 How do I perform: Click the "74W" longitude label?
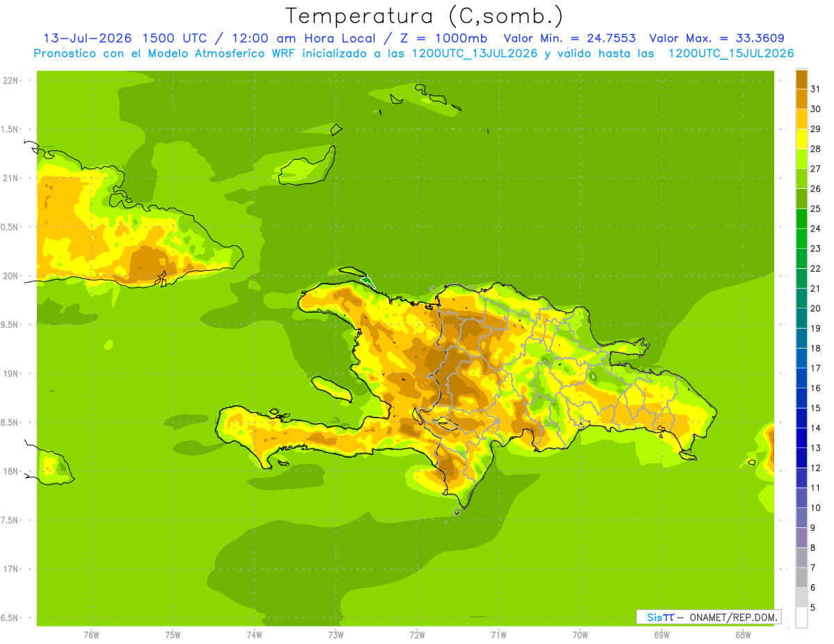point(254,634)
